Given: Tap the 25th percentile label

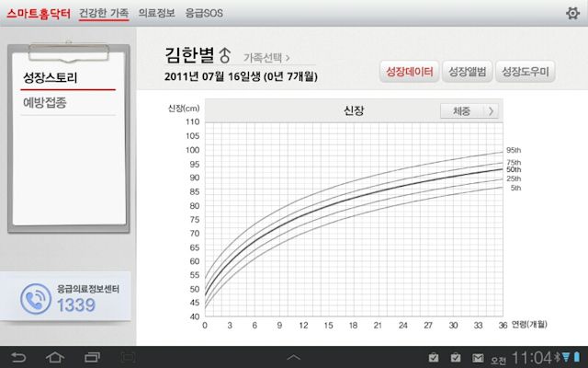Looking at the screenshot, I should click(514, 178).
